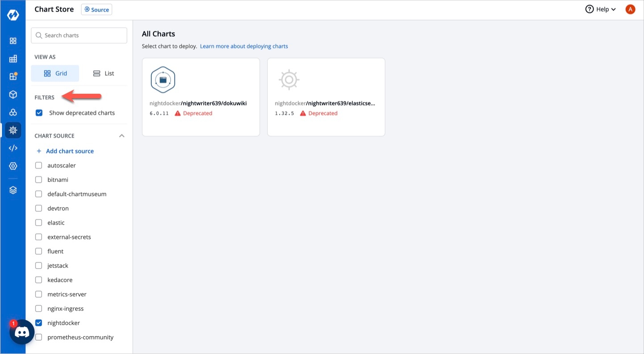
Task: Uncheck the nightdocker chart source
Action: click(39, 323)
